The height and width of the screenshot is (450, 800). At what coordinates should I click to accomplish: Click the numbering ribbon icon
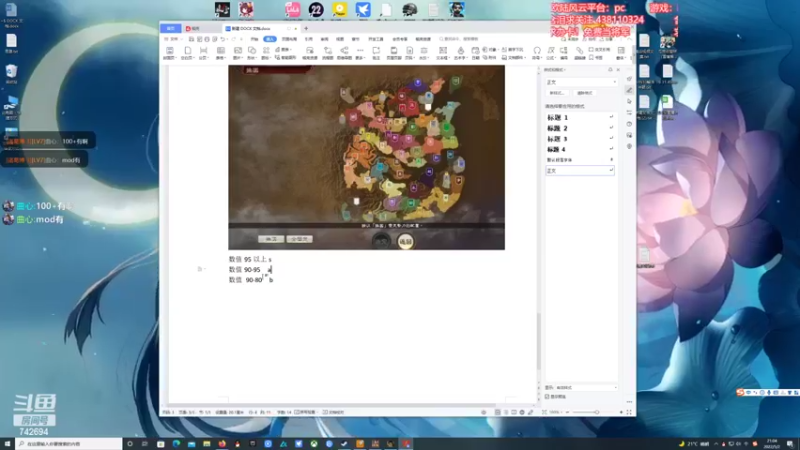coord(563,53)
